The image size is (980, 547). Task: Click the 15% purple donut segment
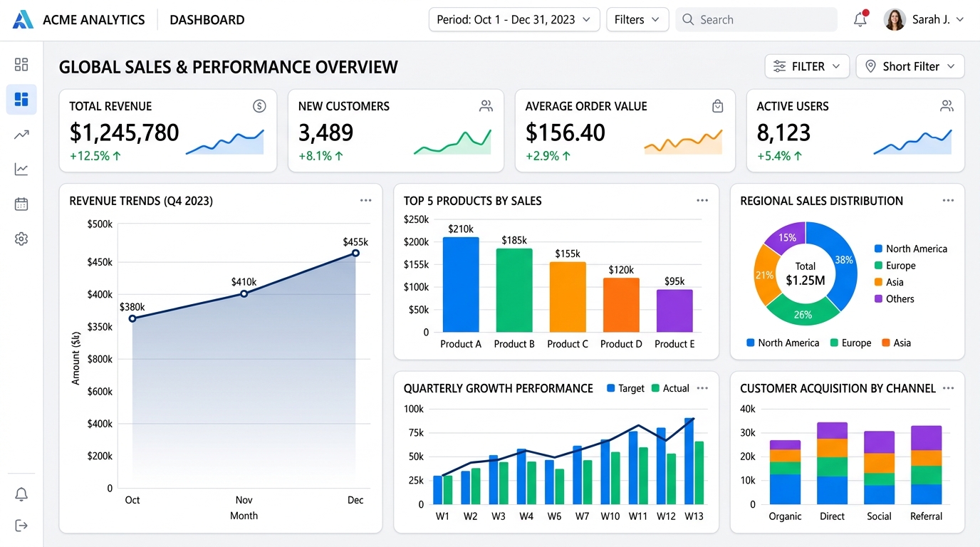pyautogui.click(x=787, y=237)
